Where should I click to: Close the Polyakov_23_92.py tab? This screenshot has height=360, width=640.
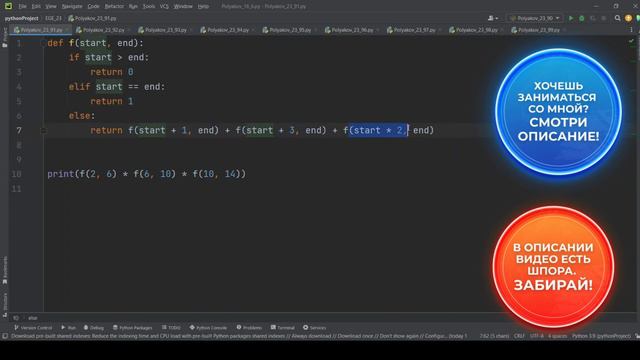click(x=129, y=30)
